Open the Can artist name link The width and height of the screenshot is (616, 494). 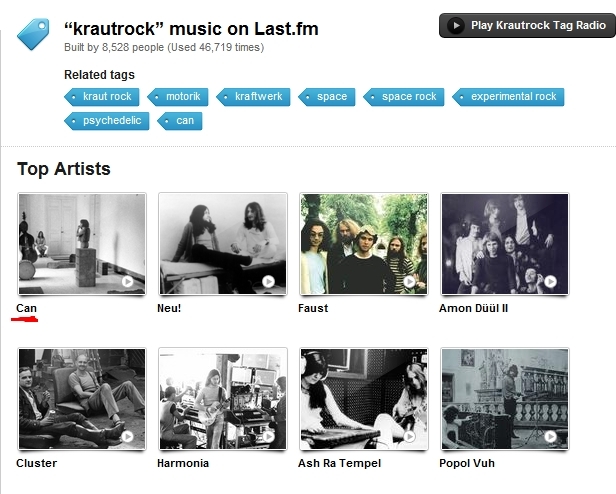click(x=26, y=308)
